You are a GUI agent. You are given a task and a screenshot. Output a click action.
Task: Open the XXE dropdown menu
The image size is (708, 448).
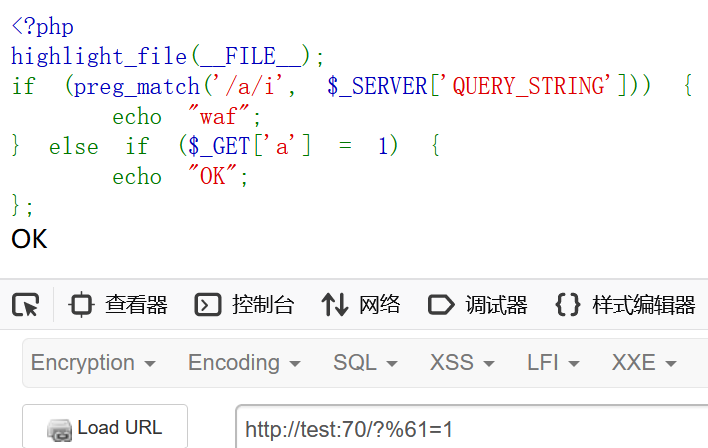[643, 363]
